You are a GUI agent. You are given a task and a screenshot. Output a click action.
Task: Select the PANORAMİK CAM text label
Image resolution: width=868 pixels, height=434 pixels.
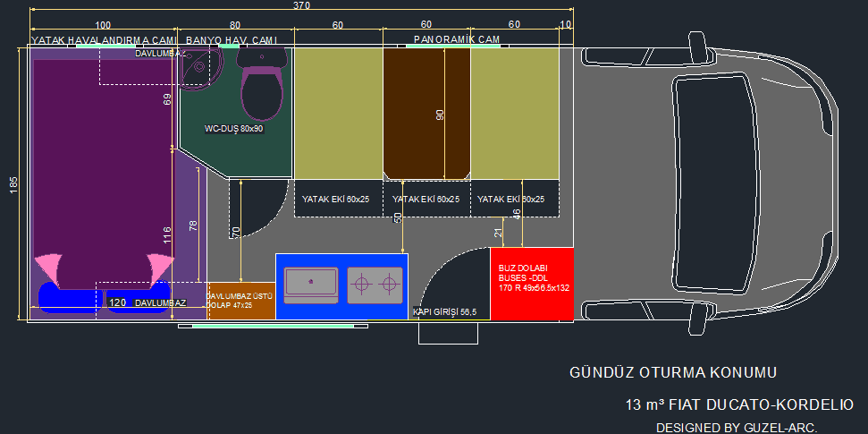pos(456,40)
